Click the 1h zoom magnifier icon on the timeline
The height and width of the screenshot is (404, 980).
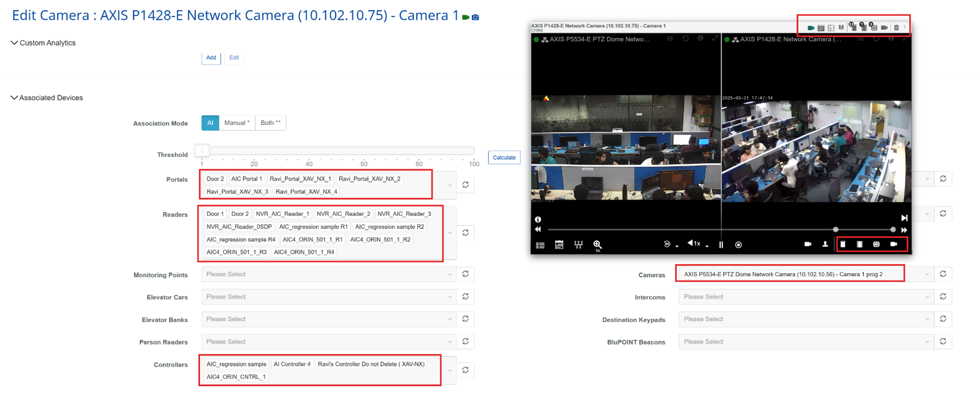coord(597,246)
